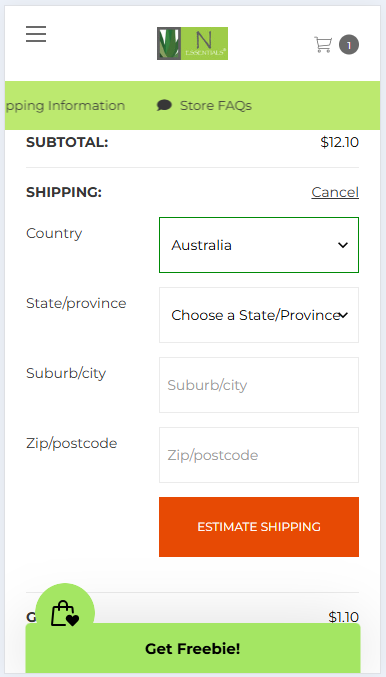The image size is (386, 677).
Task: Click the speech bubble icon beside Store FAQs
Action: pyautogui.click(x=164, y=105)
